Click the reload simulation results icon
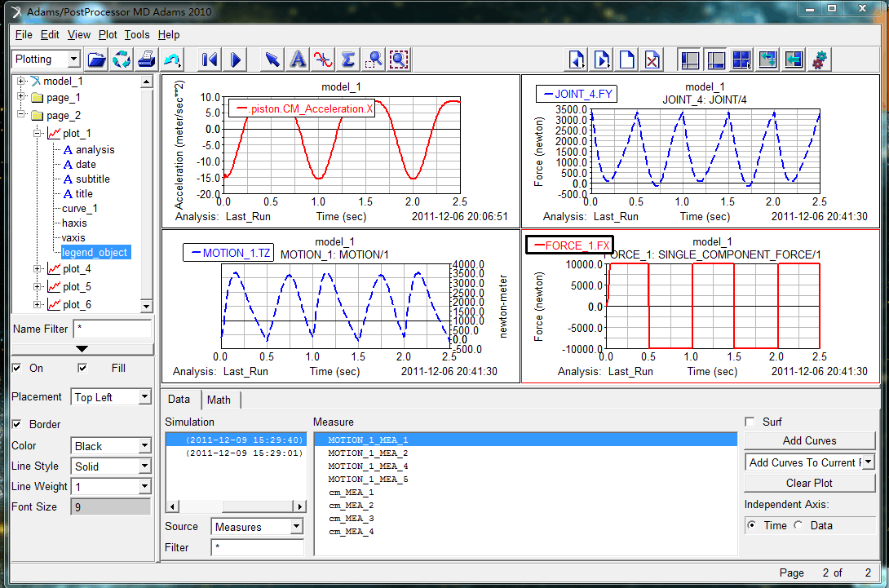This screenshot has width=889, height=588. [x=122, y=59]
